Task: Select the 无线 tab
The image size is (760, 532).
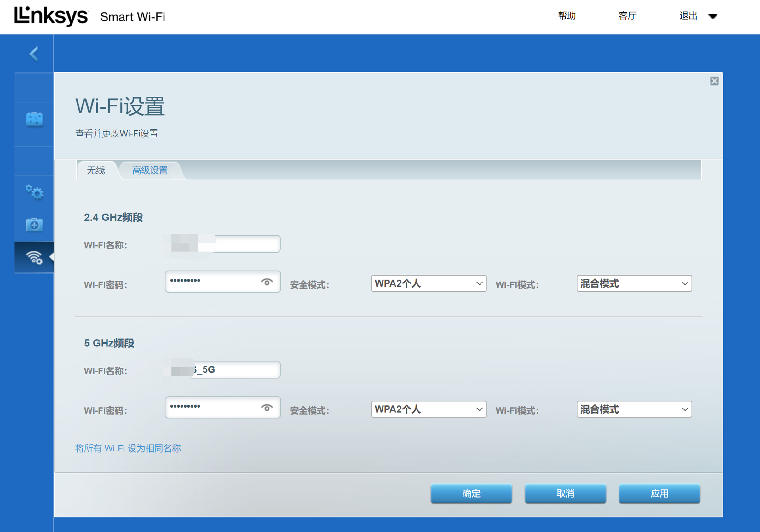Action: (x=96, y=170)
